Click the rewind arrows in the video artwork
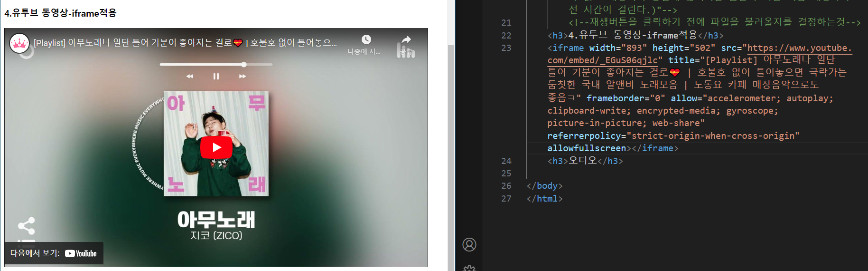Viewport: 868px width, 271px height. tap(190, 76)
